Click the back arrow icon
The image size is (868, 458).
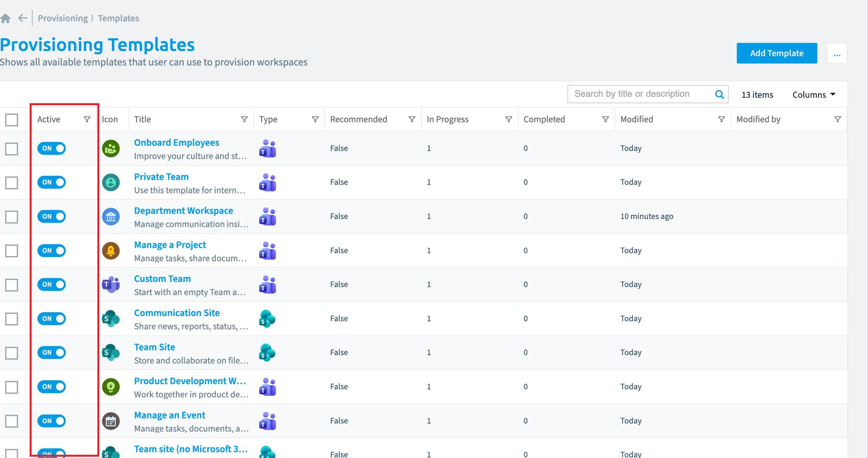click(x=23, y=18)
